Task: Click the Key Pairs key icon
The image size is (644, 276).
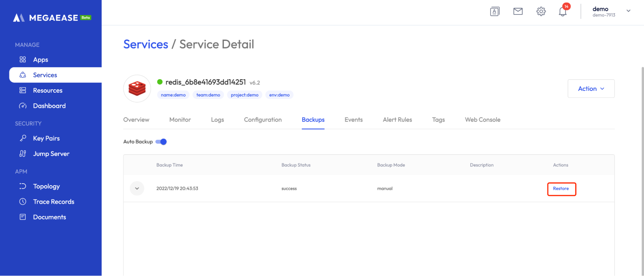Action: pos(23,138)
